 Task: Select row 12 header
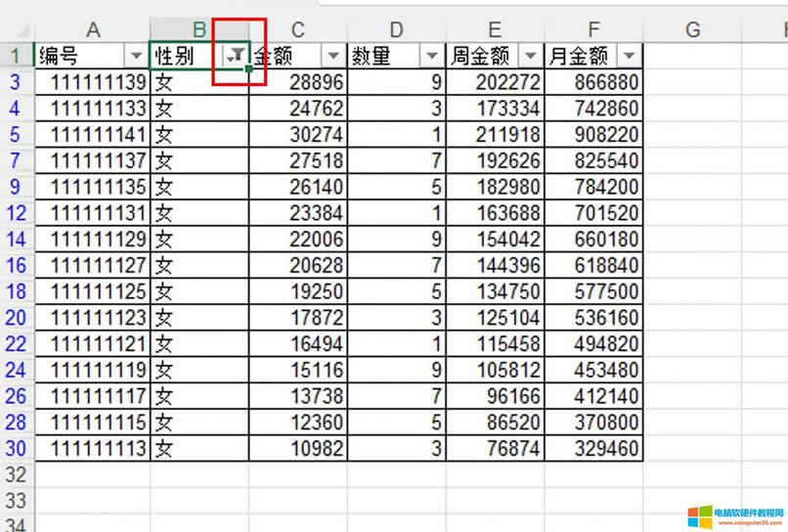[x=16, y=212]
